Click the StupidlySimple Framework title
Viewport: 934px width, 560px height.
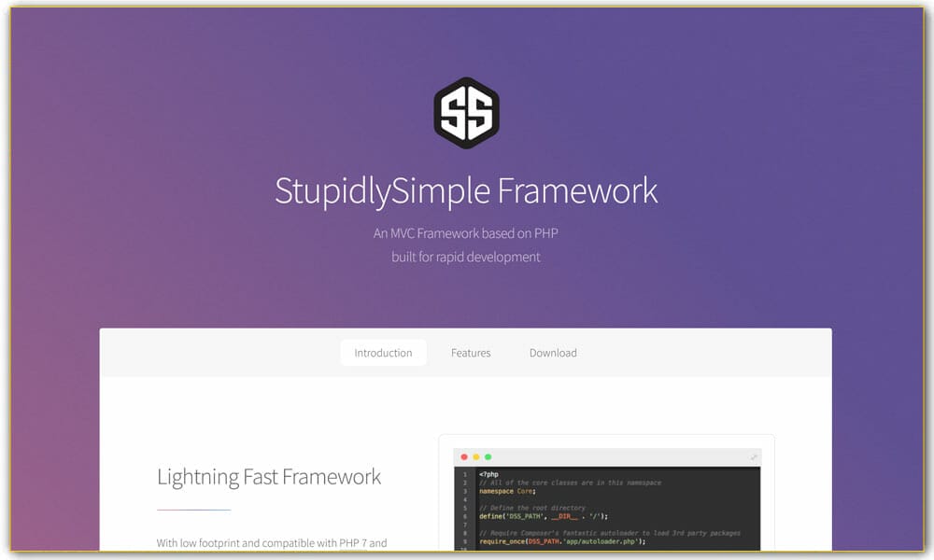467,190
